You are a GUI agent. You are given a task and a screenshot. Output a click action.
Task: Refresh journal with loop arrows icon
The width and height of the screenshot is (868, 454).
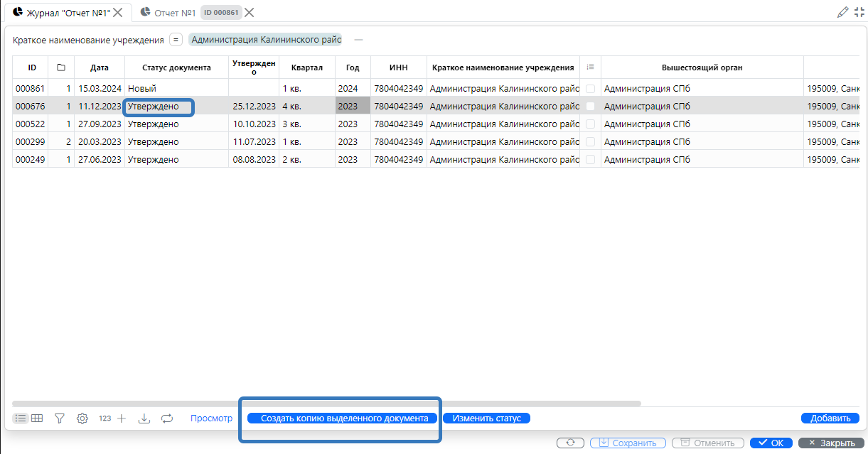167,418
